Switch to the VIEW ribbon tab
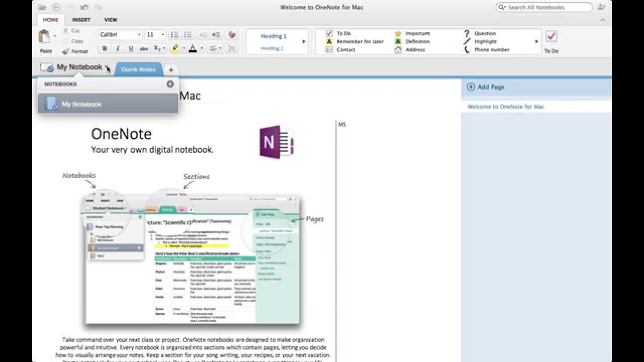 click(110, 20)
